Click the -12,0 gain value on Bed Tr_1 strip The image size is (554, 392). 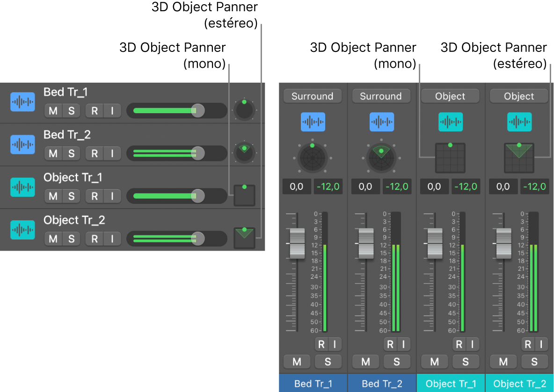328,186
